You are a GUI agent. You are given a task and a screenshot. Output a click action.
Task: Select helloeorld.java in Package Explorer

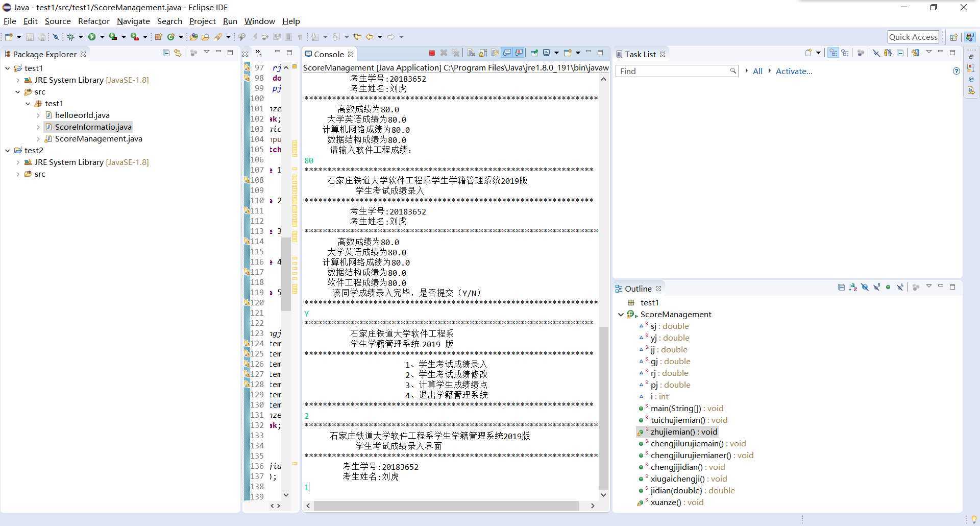(x=82, y=115)
